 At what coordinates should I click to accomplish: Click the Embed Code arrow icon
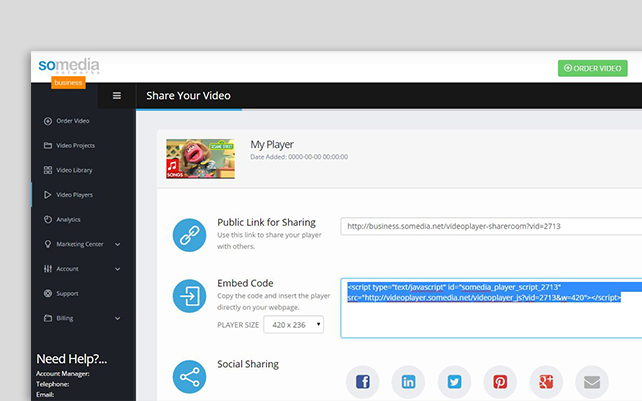[x=189, y=296]
